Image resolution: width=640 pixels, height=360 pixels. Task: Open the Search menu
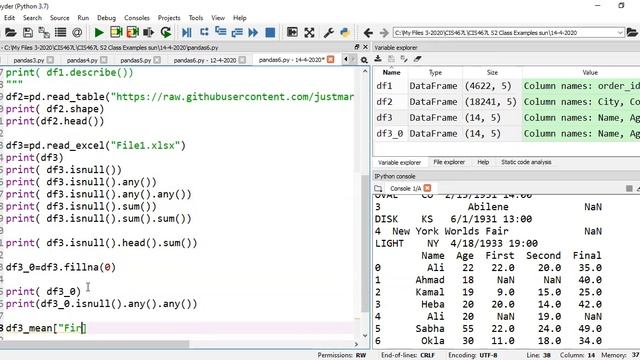[x=32, y=18]
